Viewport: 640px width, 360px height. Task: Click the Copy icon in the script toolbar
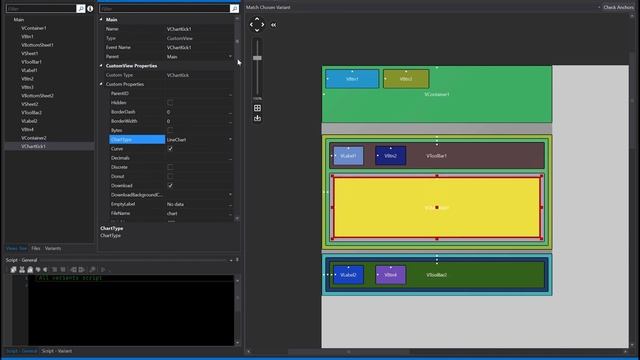pos(13,269)
